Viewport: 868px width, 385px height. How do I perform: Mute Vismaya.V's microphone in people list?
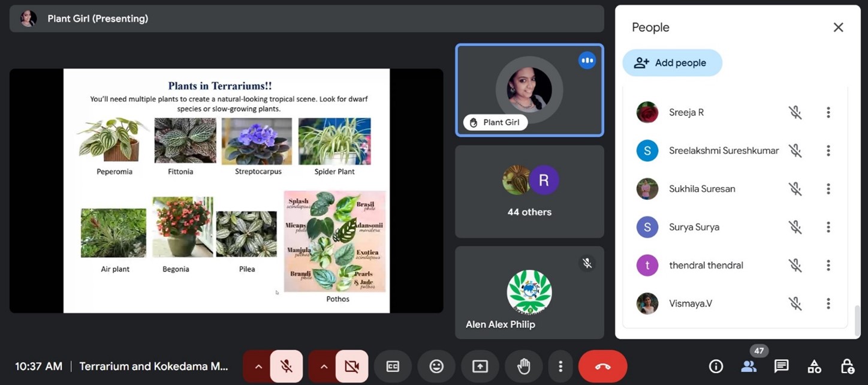tap(795, 303)
